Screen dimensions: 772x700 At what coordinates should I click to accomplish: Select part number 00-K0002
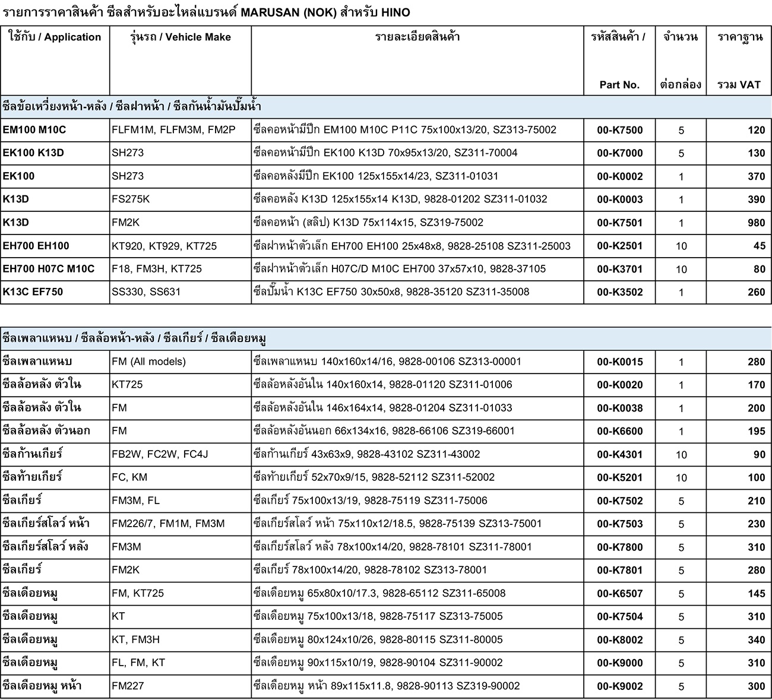(x=619, y=176)
